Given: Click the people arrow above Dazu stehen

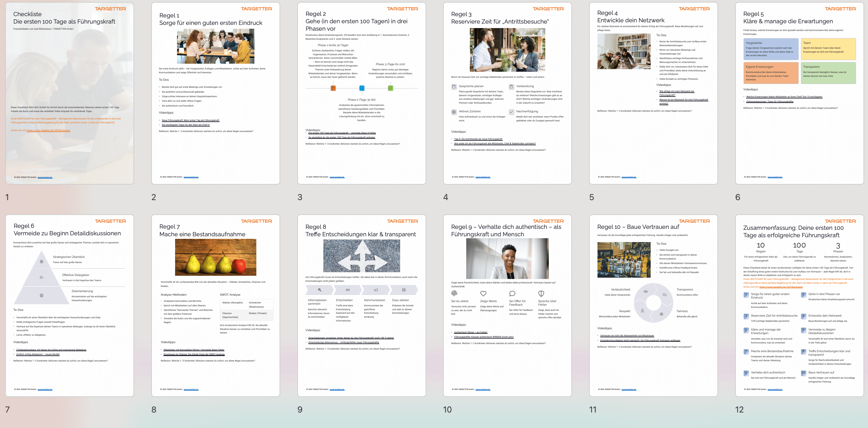Looking at the screenshot, I should pos(404,290).
